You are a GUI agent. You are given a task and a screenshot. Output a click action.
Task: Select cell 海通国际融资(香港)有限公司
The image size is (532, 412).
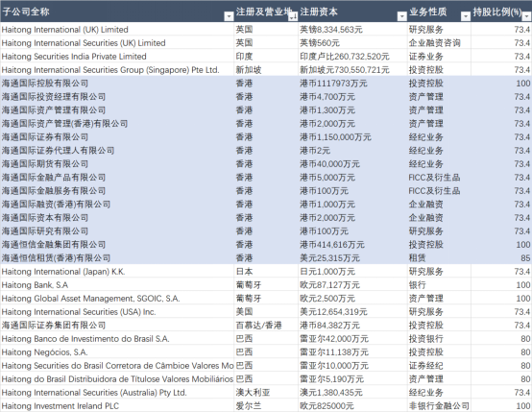pos(117,205)
